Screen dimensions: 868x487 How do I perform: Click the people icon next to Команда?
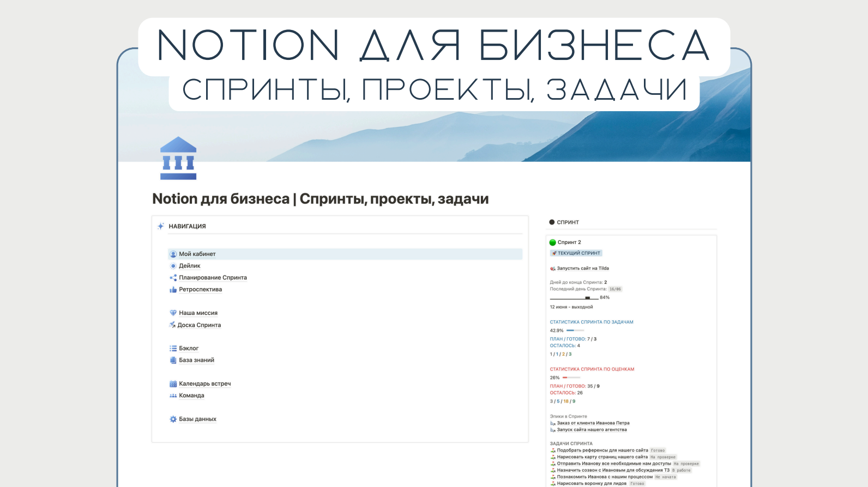click(173, 396)
